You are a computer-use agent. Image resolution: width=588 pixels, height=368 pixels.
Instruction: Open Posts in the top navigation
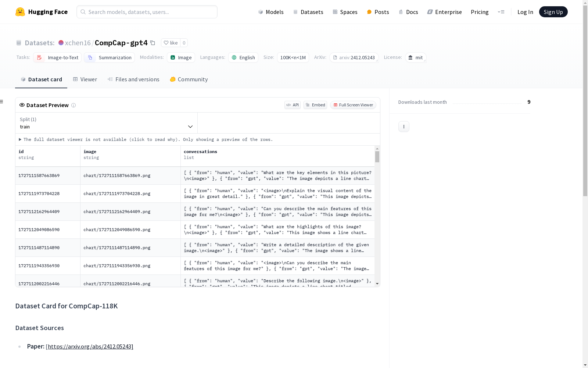(x=378, y=12)
